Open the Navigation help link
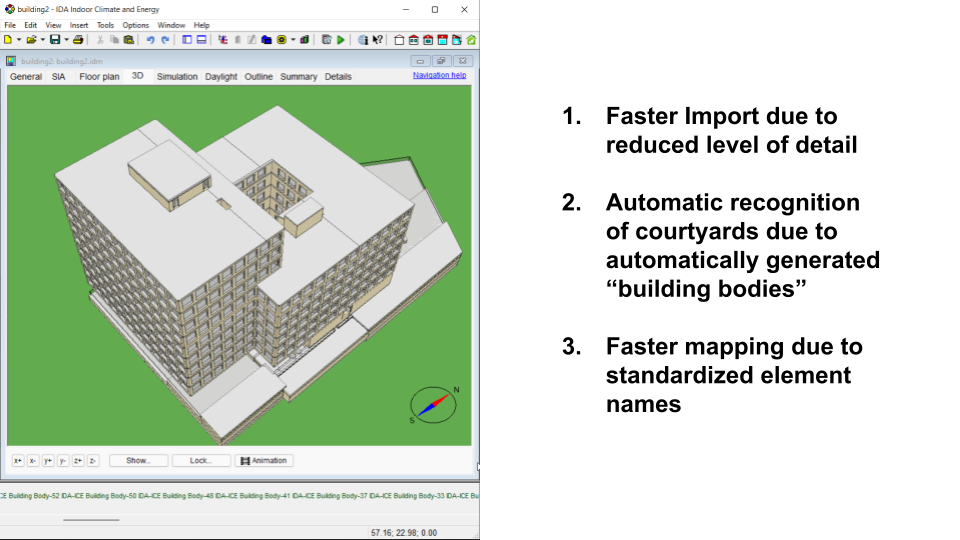Viewport: 960px width, 540px height. (439, 75)
